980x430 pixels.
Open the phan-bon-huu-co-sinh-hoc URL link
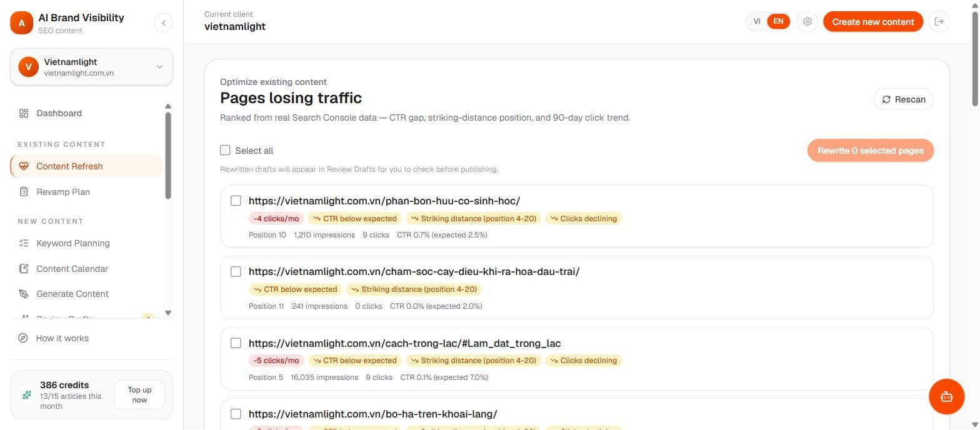[384, 201]
